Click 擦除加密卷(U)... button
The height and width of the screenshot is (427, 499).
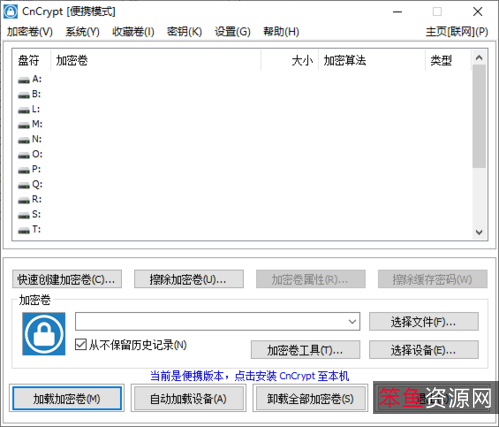(189, 279)
